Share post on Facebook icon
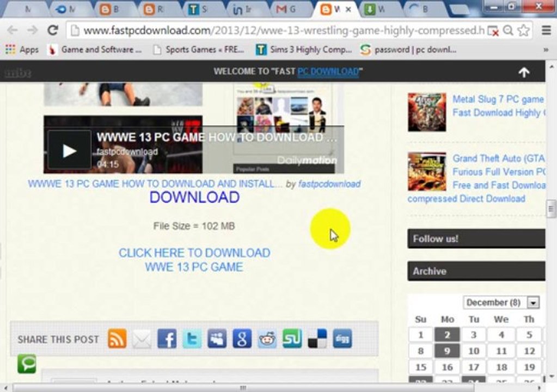The height and width of the screenshot is (392, 557). click(x=167, y=339)
